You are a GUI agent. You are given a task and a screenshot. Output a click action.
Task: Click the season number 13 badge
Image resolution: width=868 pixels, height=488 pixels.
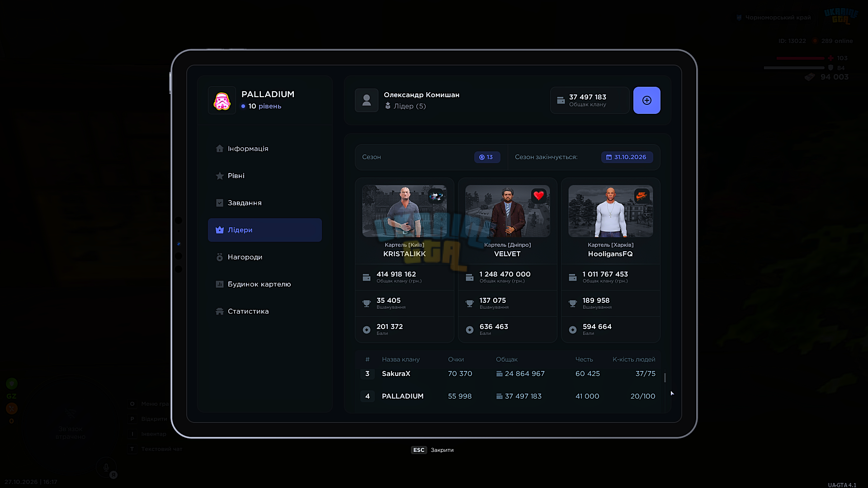point(487,157)
